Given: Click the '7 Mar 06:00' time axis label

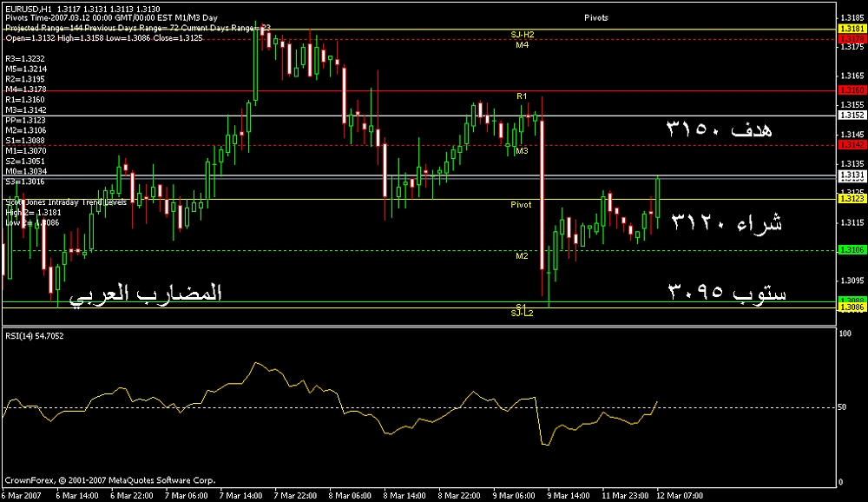Looking at the screenshot, I should click(x=186, y=495).
